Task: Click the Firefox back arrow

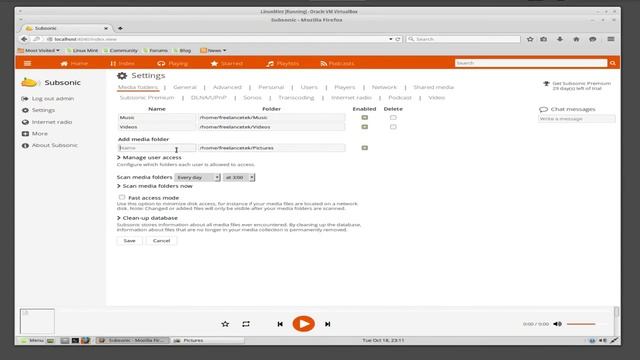Action: (24, 39)
